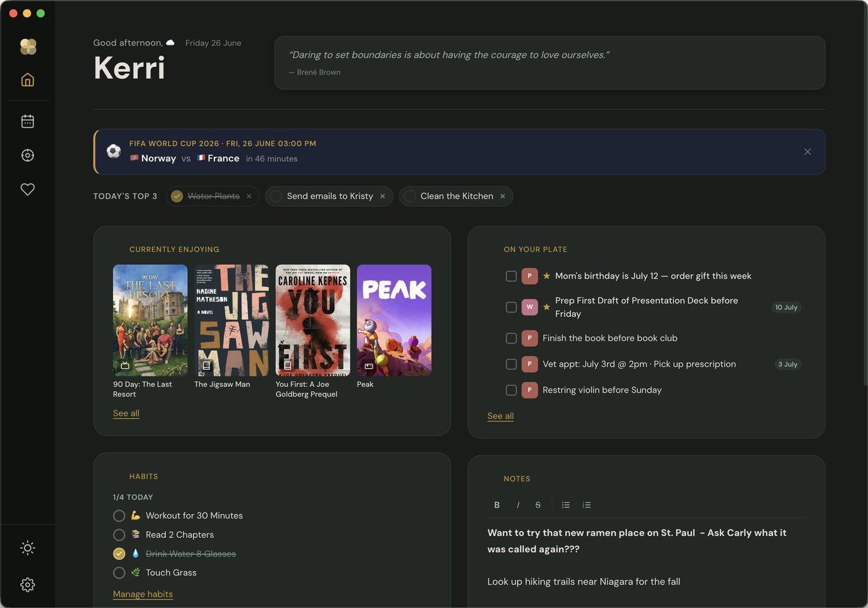This screenshot has height=608, width=868.
Task: Remove Send emails to Kristy chip
Action: [x=383, y=196]
